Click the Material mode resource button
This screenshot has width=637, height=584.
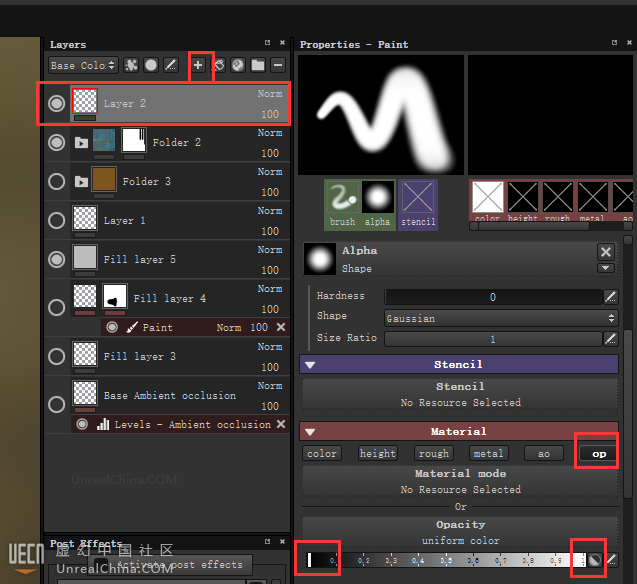coord(460,481)
